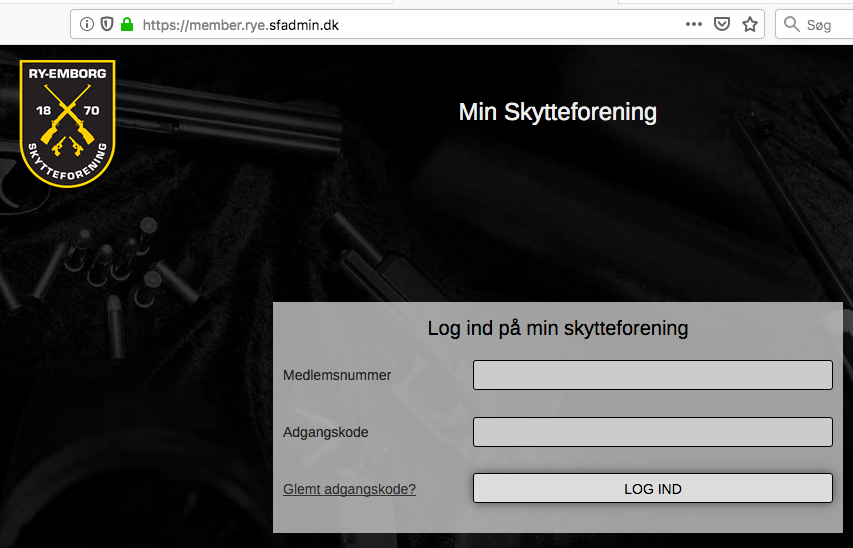
Task: Click the green secure connection padlock
Action: tap(127, 24)
